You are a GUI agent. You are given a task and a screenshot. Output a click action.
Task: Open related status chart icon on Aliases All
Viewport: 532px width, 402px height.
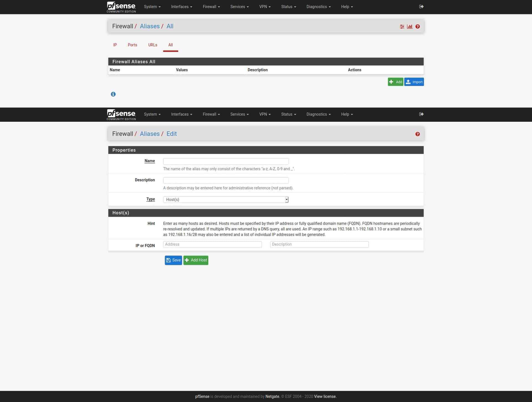point(410,27)
